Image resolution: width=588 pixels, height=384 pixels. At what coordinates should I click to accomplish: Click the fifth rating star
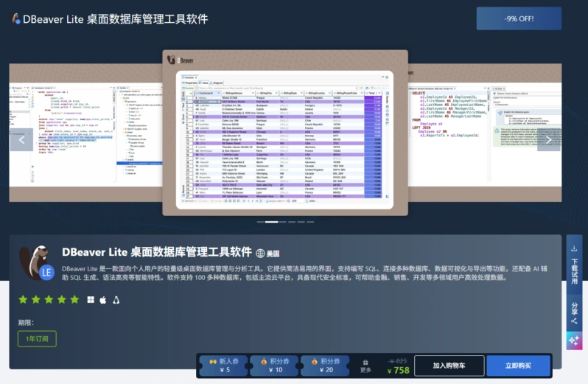74,299
